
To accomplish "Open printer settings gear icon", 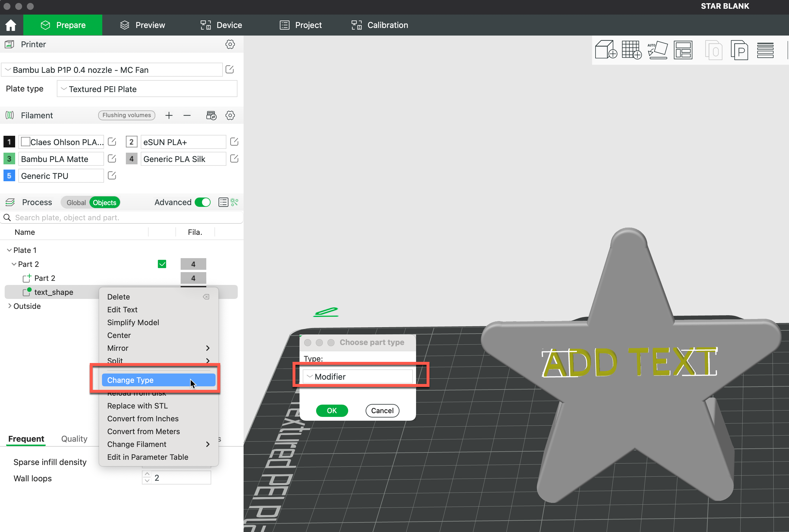I will point(230,45).
